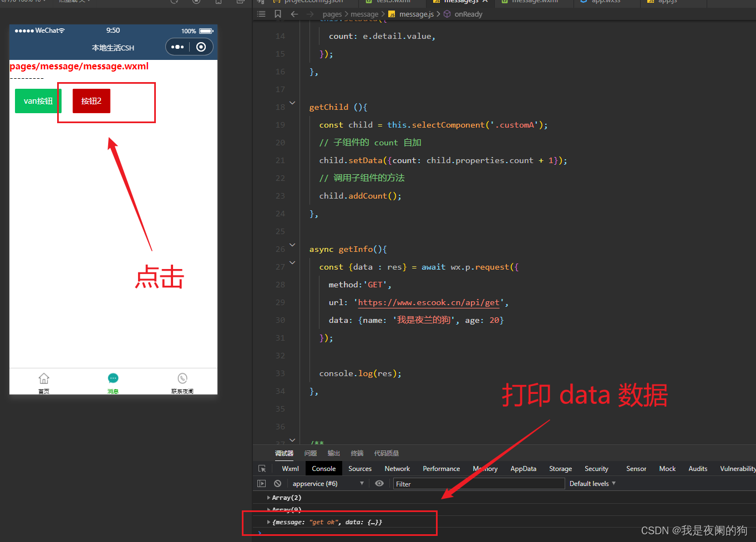The width and height of the screenshot is (756, 542).
Task: Collapse the getChild function at line 18
Action: click(x=292, y=103)
